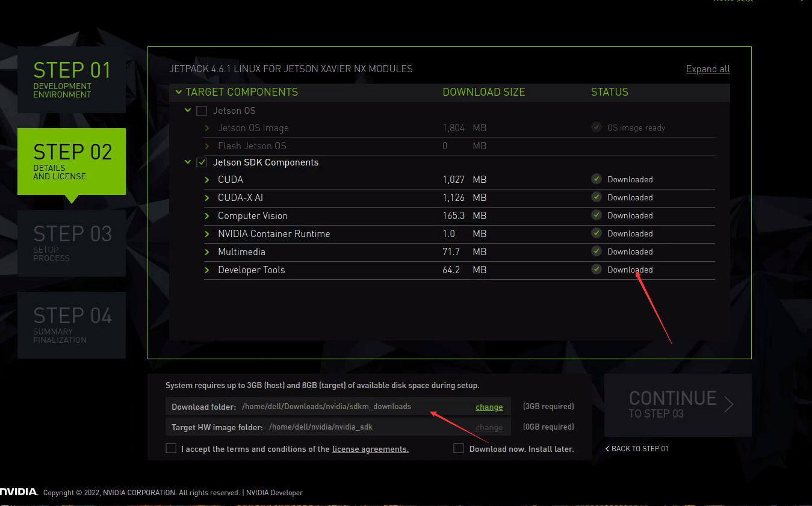Collapse the Jetson OS group chevron

click(188, 111)
